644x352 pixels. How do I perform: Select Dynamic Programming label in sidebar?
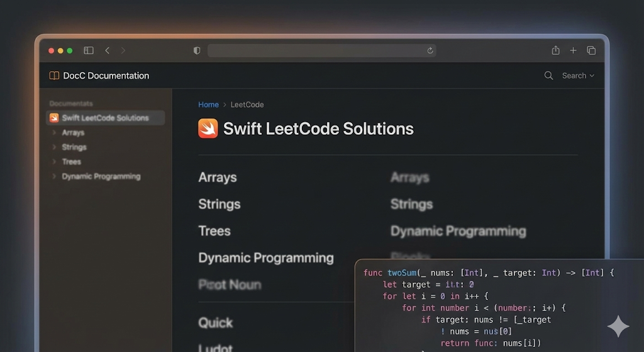[101, 176]
